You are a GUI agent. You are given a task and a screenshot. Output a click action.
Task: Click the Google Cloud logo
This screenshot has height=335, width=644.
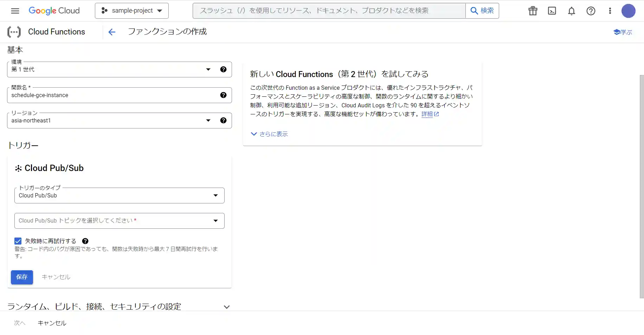pos(54,11)
